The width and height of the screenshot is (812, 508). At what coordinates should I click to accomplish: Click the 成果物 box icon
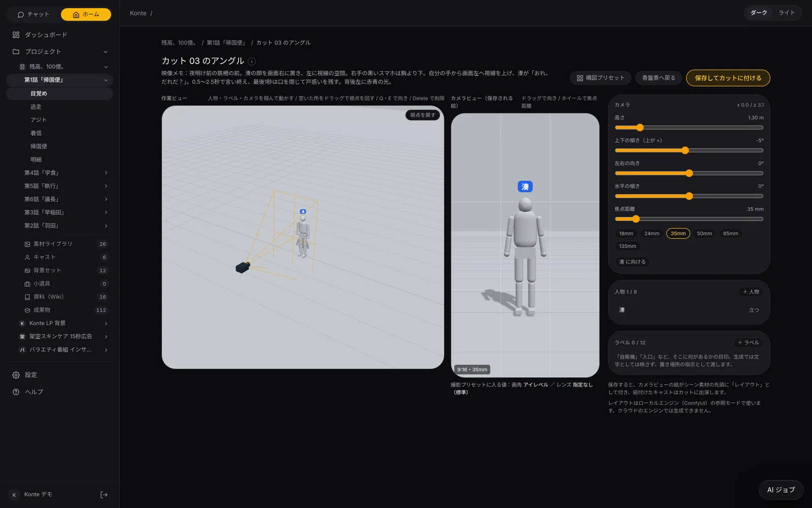point(27,310)
